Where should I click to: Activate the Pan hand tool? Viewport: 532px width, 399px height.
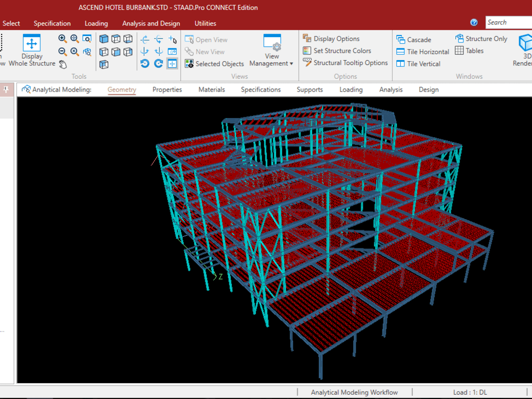63,64
